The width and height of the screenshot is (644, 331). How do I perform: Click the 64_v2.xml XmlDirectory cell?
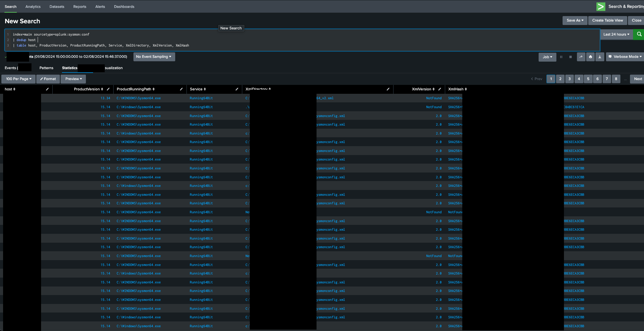tap(325, 98)
